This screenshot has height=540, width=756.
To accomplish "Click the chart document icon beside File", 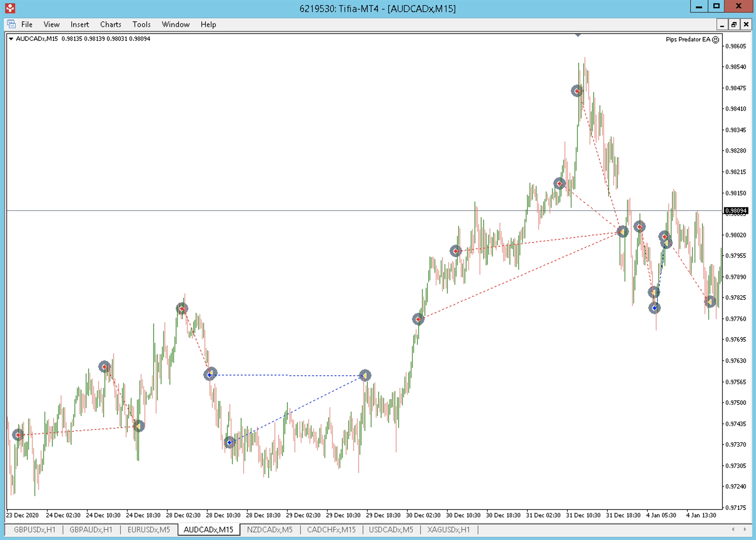I will pyautogui.click(x=11, y=24).
